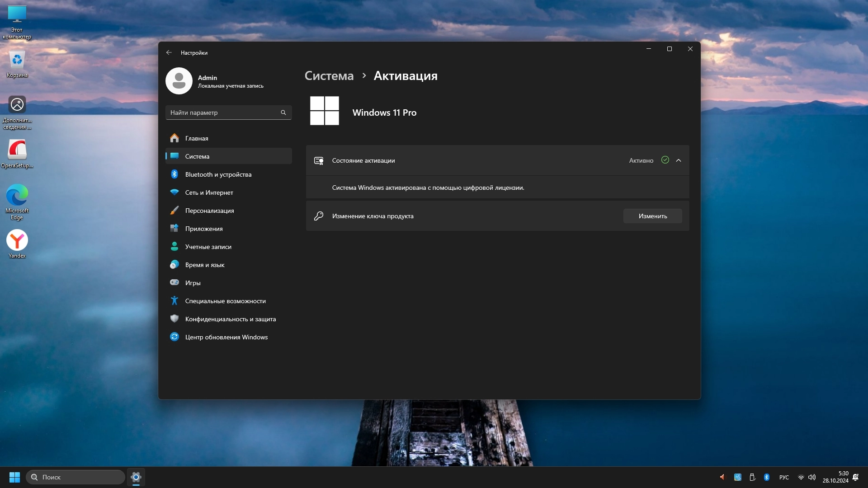Click the Найти параметр search field
This screenshot has width=868, height=488.
[224, 113]
